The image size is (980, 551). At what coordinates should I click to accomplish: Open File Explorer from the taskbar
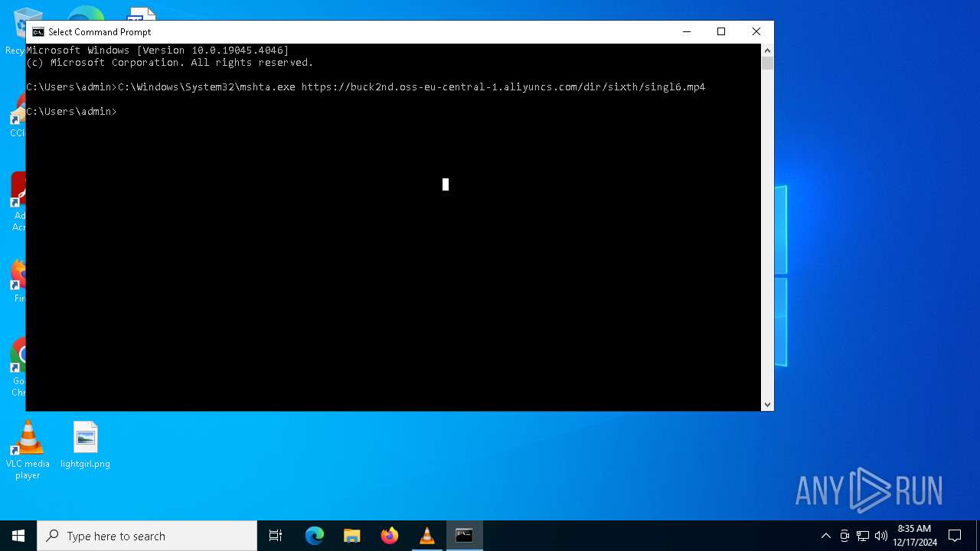(x=352, y=536)
